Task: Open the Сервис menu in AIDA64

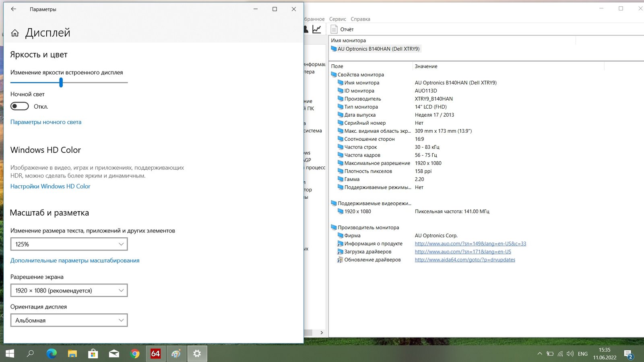Action: pyautogui.click(x=337, y=19)
